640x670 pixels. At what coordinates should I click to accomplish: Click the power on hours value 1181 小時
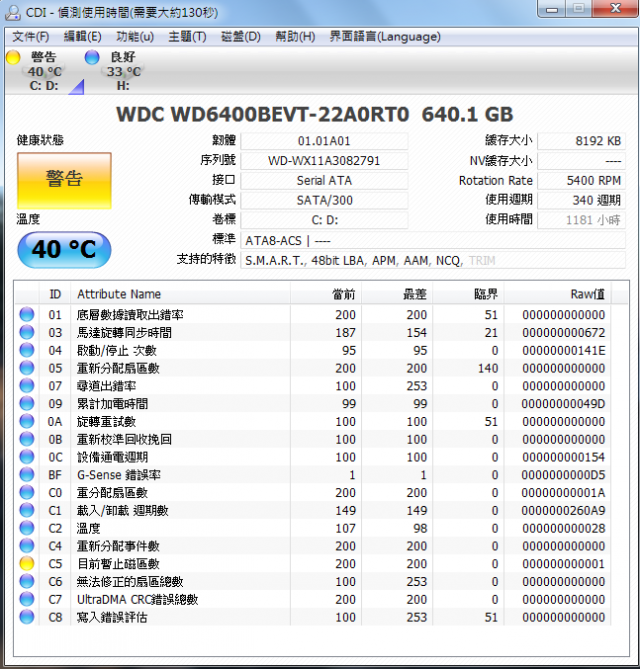point(581,220)
